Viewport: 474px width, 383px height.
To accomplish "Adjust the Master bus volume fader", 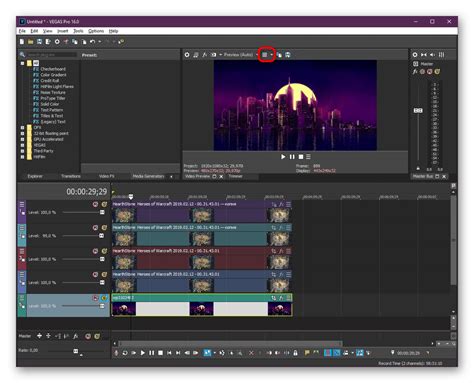I will [x=418, y=110].
